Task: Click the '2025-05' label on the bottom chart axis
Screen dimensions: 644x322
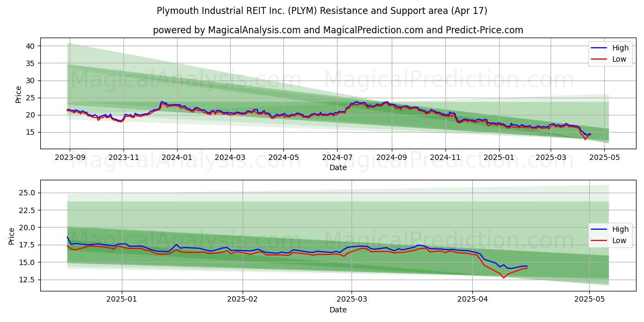Action: tap(589, 300)
